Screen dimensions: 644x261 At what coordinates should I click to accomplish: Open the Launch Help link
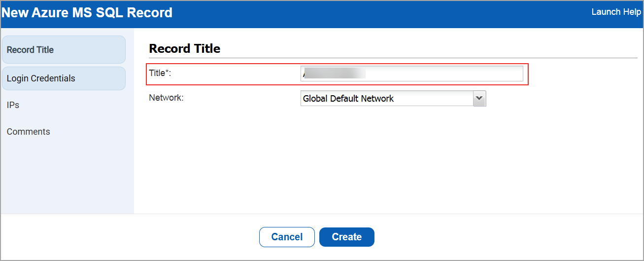[x=616, y=12]
